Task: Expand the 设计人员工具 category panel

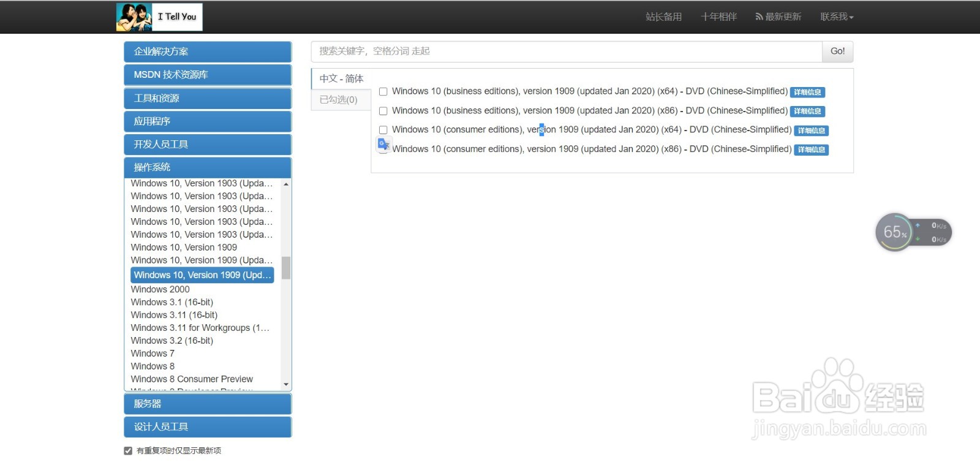Action: (x=208, y=426)
